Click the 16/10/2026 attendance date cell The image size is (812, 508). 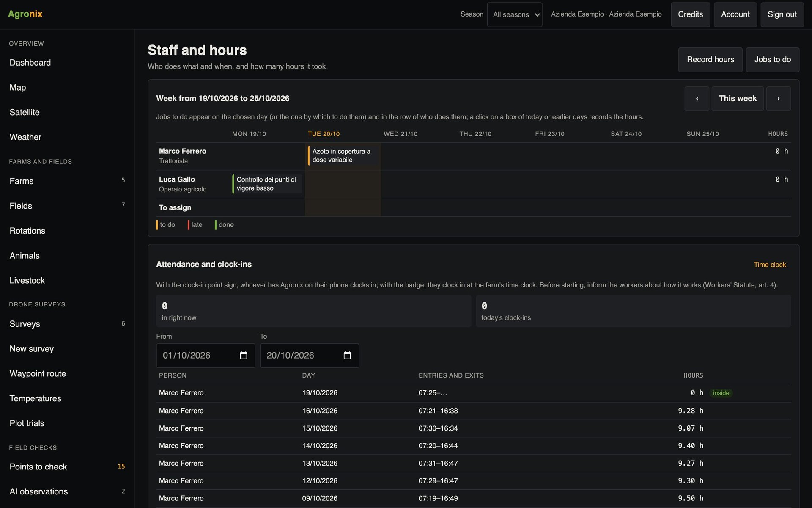tap(319, 411)
